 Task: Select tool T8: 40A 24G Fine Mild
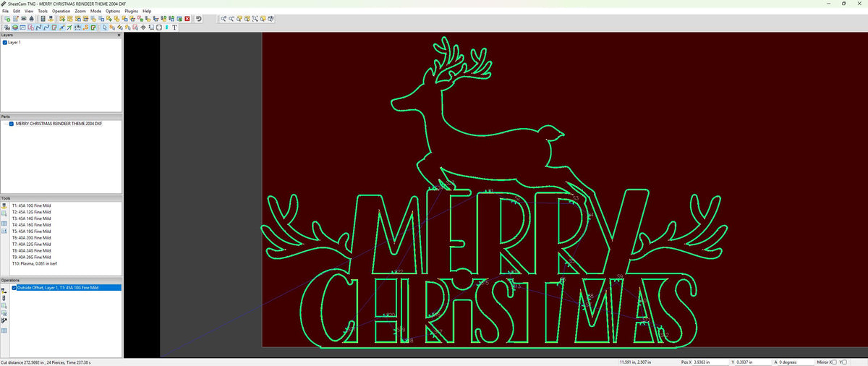(31, 251)
